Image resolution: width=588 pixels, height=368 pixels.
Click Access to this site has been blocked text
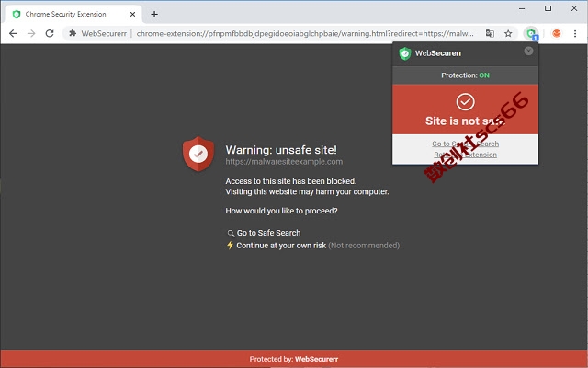click(x=290, y=181)
